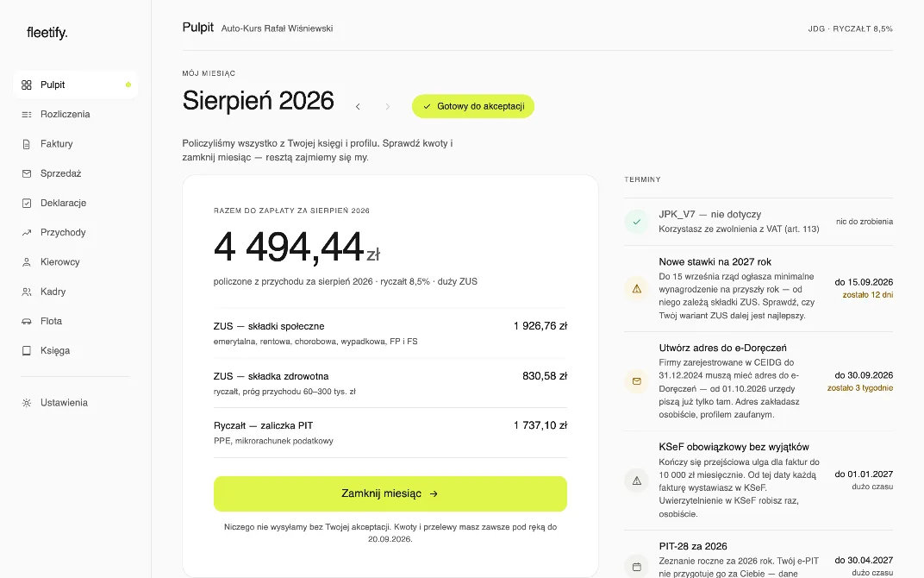
Task: Click green checkmark icon beside JPK_V7
Action: (636, 222)
